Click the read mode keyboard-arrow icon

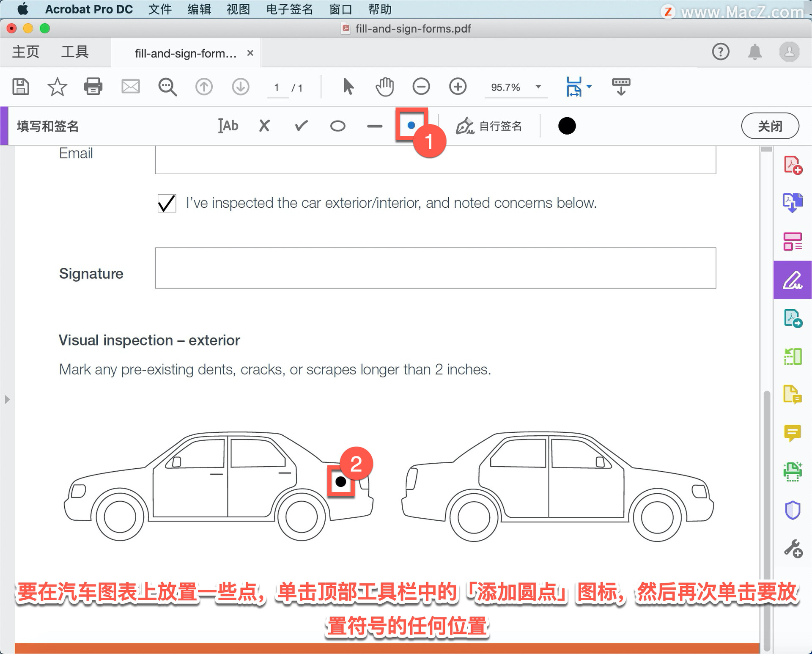click(621, 87)
